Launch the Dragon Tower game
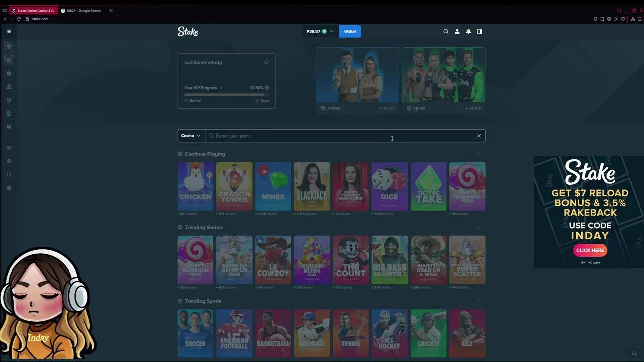This screenshot has height=362, width=644. [x=234, y=186]
